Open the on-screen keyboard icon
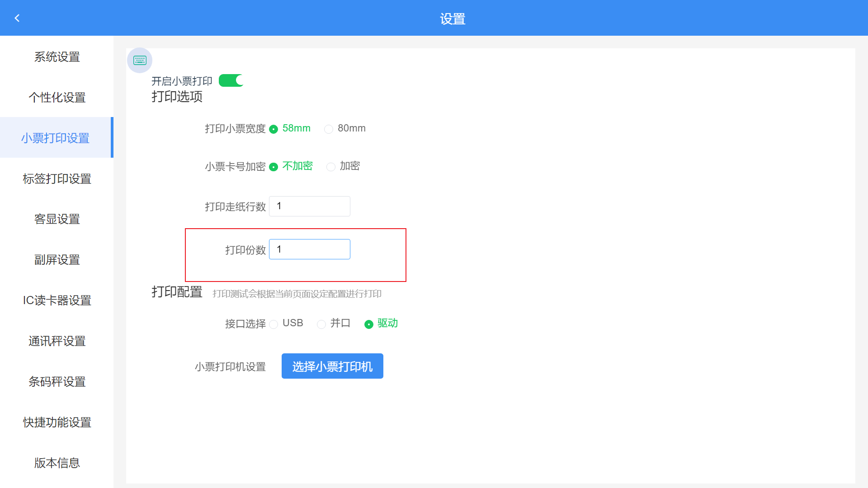The height and width of the screenshot is (488, 868). point(140,60)
